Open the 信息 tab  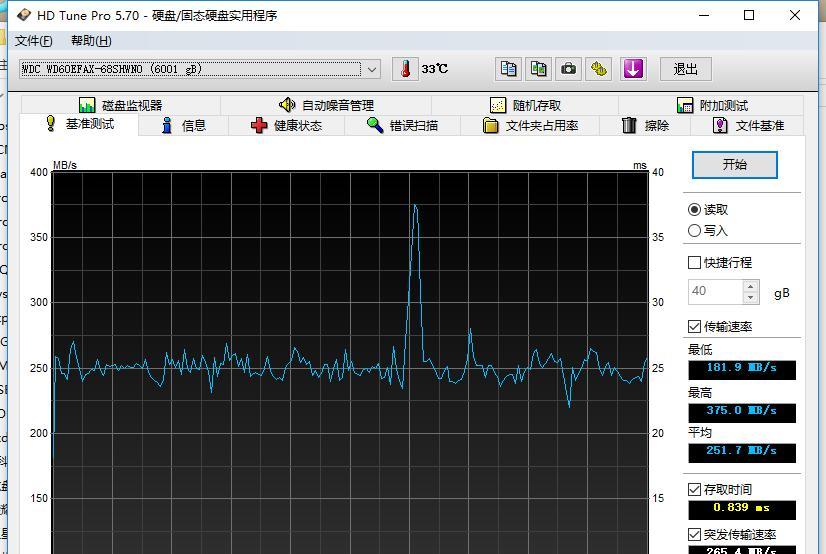(x=184, y=125)
